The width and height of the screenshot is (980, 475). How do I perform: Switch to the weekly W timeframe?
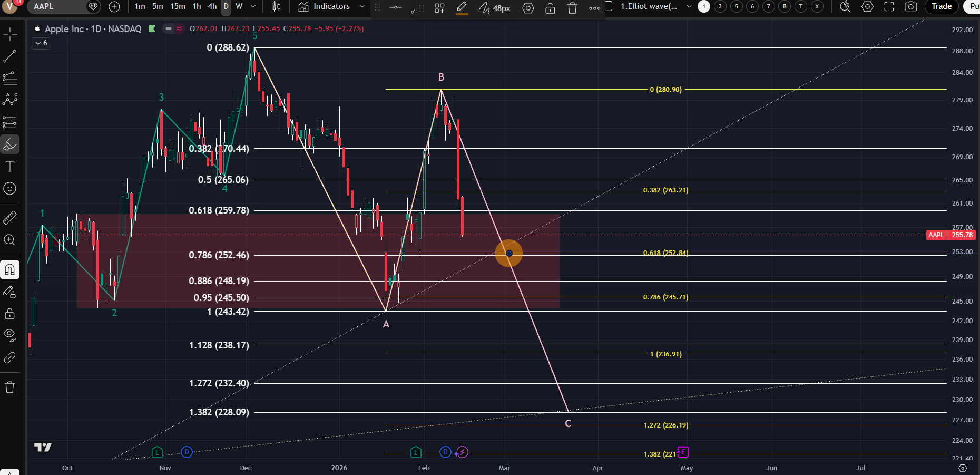click(239, 7)
